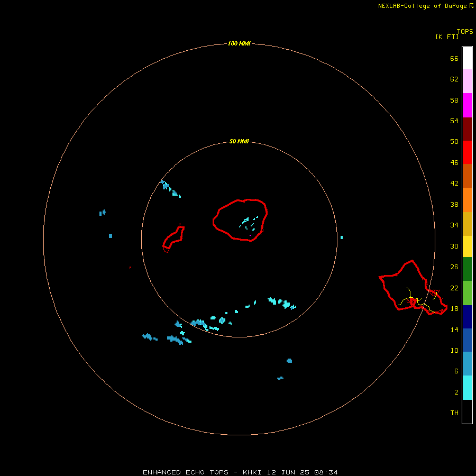Click the dark red 50-54 K FT swatch
The image size is (476, 476).
click(467, 129)
